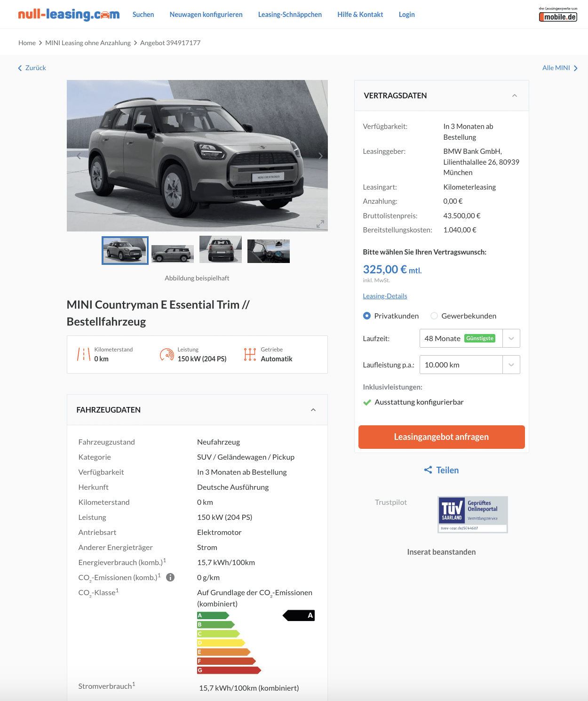
Task: Show previous car image with left arrow
Action: pos(79,156)
